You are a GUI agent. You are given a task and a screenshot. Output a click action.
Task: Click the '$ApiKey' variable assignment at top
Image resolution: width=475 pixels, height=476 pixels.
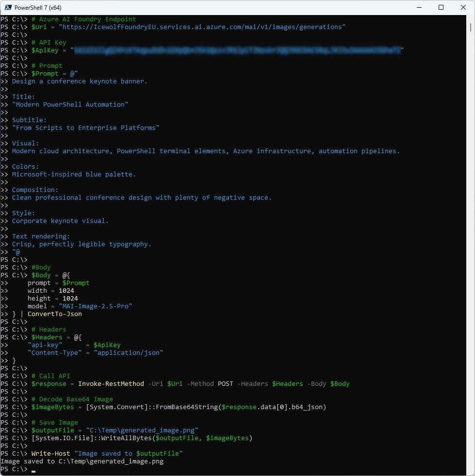click(x=45, y=50)
